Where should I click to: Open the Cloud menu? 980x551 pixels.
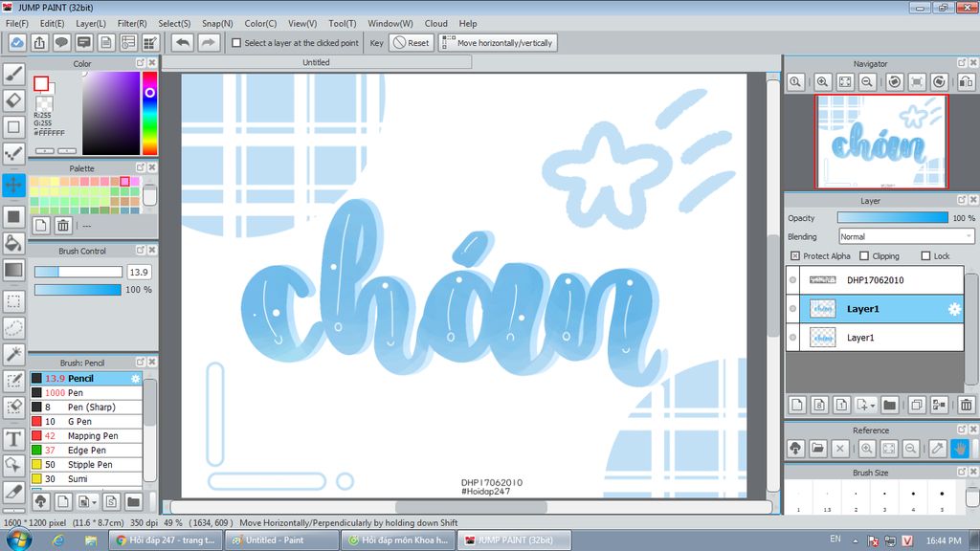pos(435,23)
